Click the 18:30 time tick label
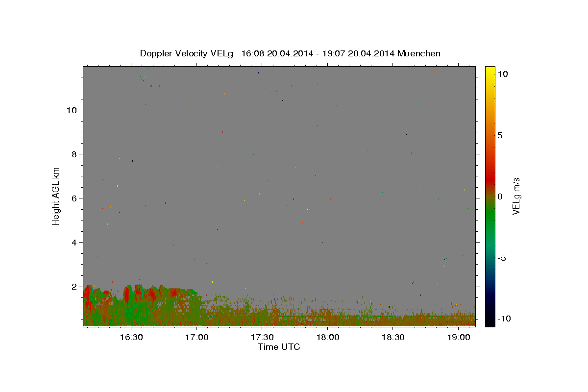 click(393, 337)
